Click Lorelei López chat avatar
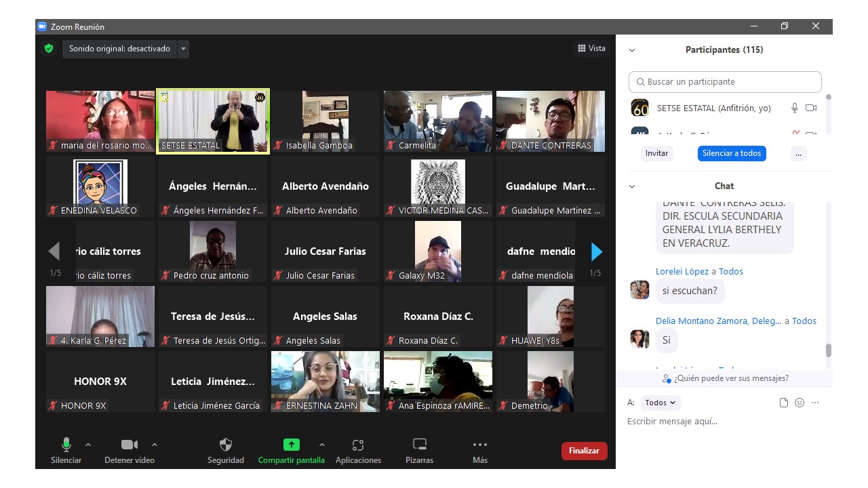Image resolution: width=868 pixels, height=488 pixels. (x=639, y=289)
